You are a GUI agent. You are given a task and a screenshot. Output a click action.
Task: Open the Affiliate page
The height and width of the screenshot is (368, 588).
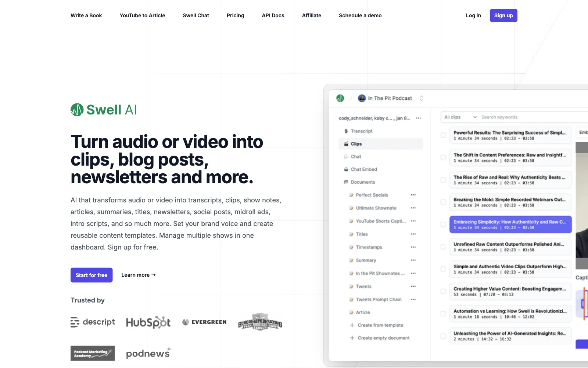coord(312,15)
